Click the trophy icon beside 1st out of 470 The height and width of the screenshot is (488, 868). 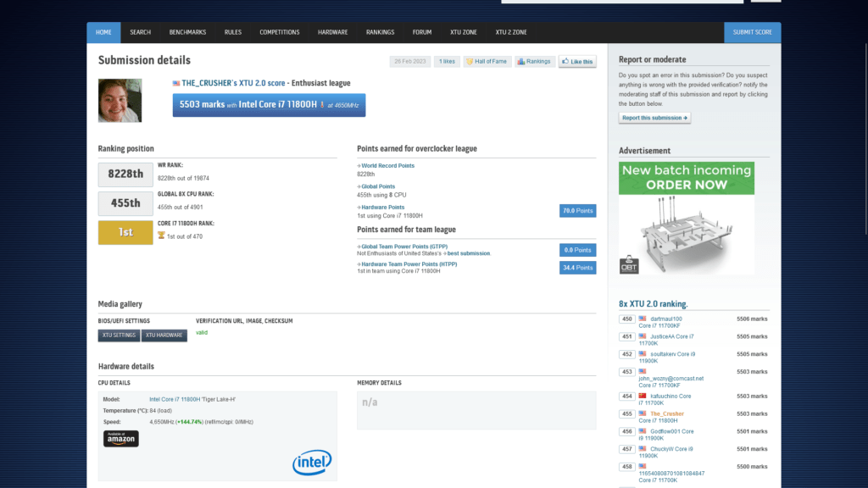point(161,236)
